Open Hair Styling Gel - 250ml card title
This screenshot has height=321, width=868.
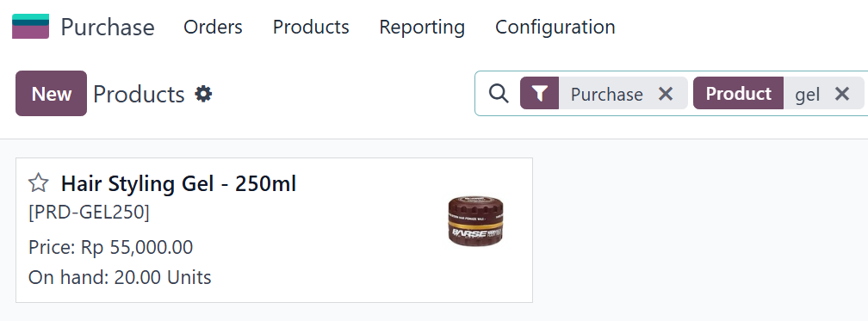[179, 184]
